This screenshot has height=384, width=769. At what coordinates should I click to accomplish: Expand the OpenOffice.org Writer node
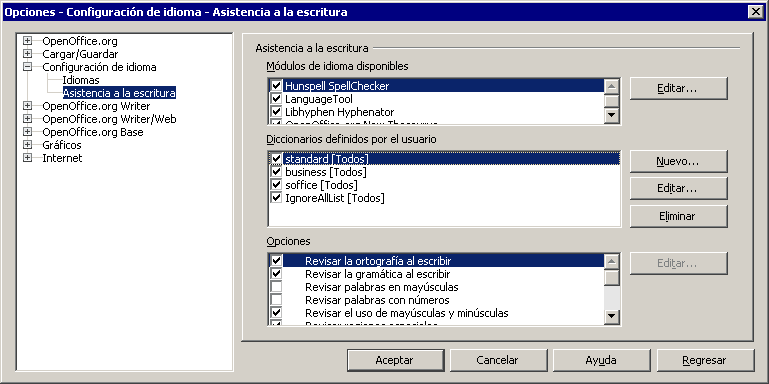pyautogui.click(x=27, y=106)
